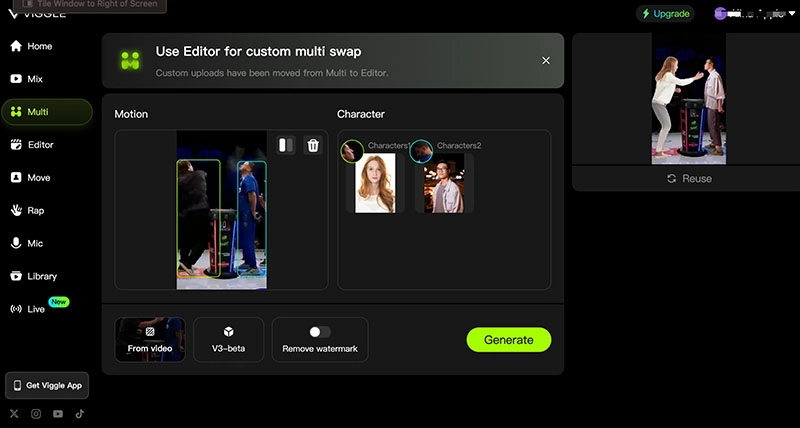The width and height of the screenshot is (800, 428).
Task: Click the Generate button
Action: pyautogui.click(x=509, y=340)
